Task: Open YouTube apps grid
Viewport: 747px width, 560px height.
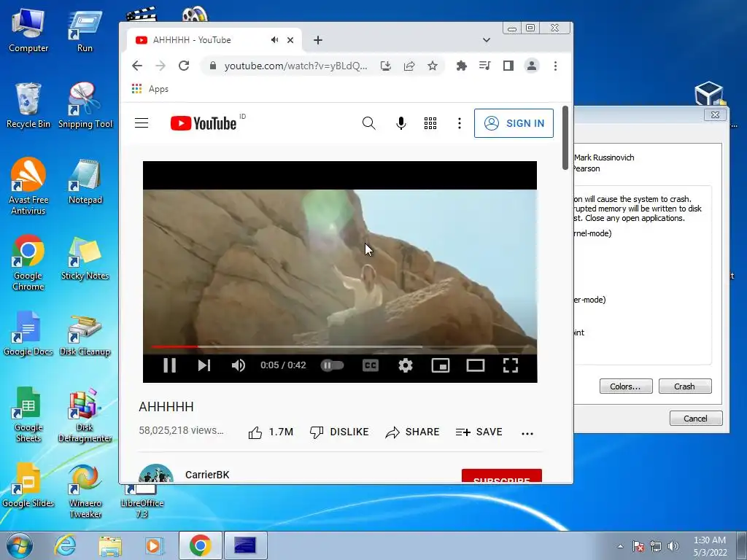Action: tap(430, 123)
